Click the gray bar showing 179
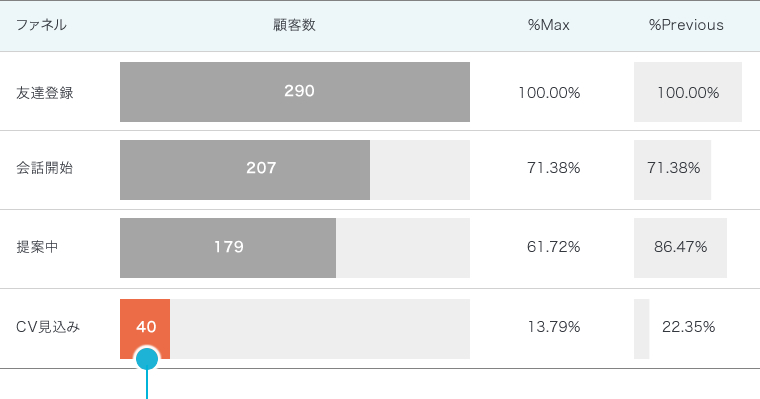The height and width of the screenshot is (399, 760). point(228,248)
